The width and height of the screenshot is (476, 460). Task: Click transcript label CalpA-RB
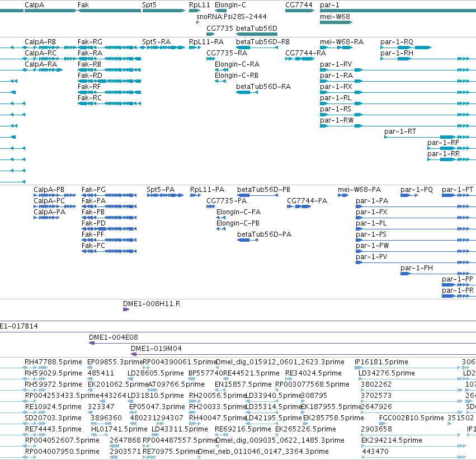[x=40, y=41]
